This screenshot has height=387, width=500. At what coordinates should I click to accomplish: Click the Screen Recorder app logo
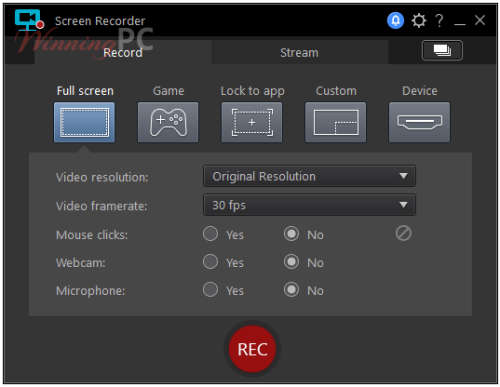coord(29,20)
